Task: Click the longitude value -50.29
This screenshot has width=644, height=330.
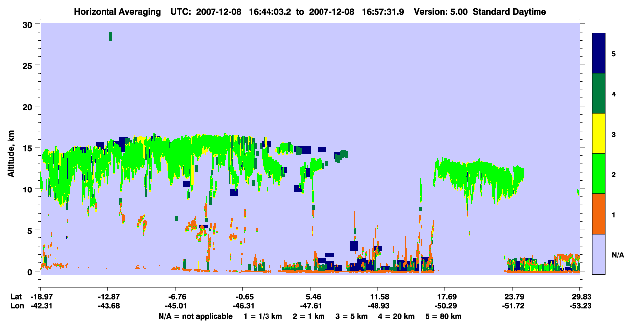Action: 445,306
